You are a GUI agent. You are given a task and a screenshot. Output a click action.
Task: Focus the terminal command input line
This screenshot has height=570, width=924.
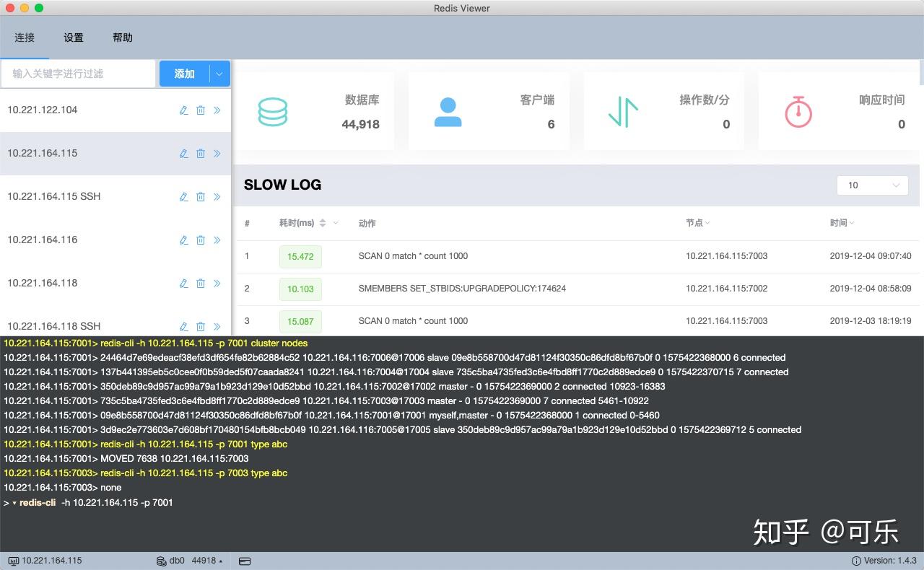click(462, 503)
